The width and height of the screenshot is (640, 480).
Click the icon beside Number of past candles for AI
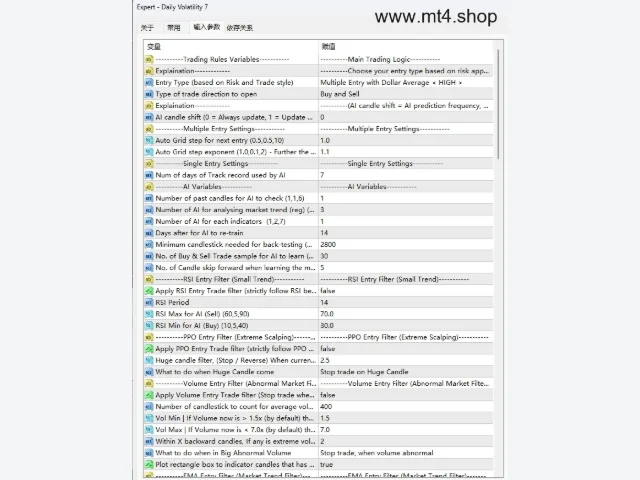[x=149, y=198]
